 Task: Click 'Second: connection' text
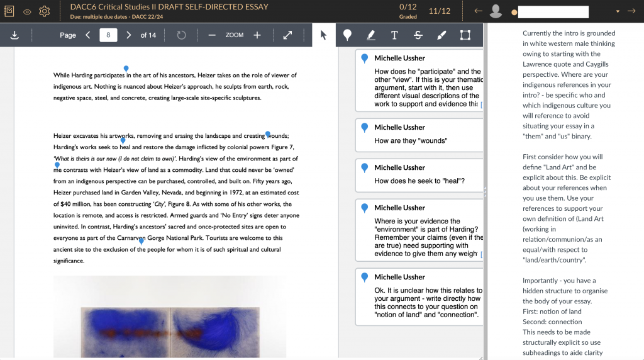click(552, 322)
